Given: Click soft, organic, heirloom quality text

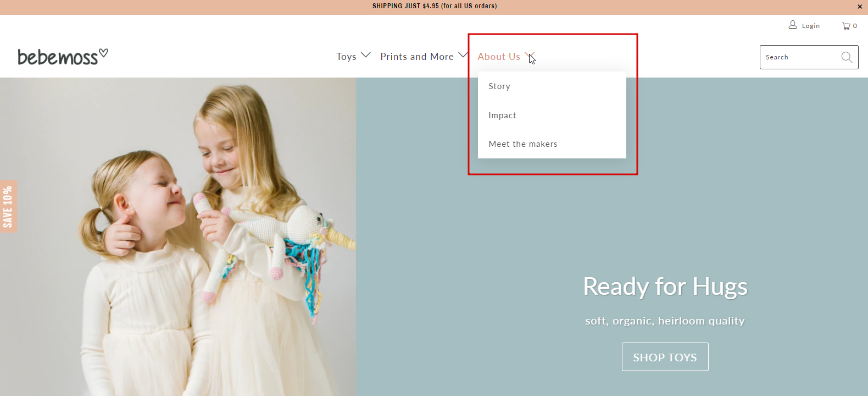Looking at the screenshot, I should pyautogui.click(x=665, y=321).
